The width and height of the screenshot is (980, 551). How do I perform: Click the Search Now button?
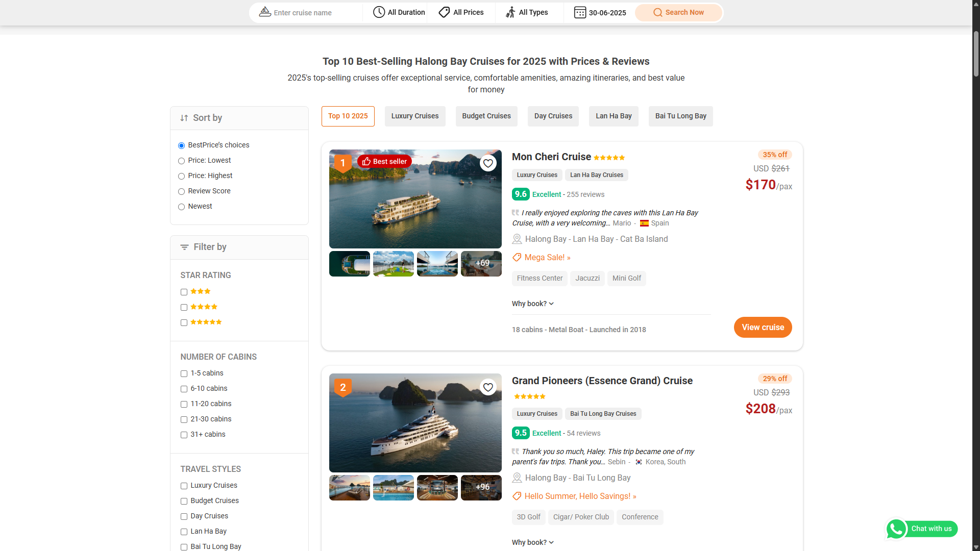[678, 12]
